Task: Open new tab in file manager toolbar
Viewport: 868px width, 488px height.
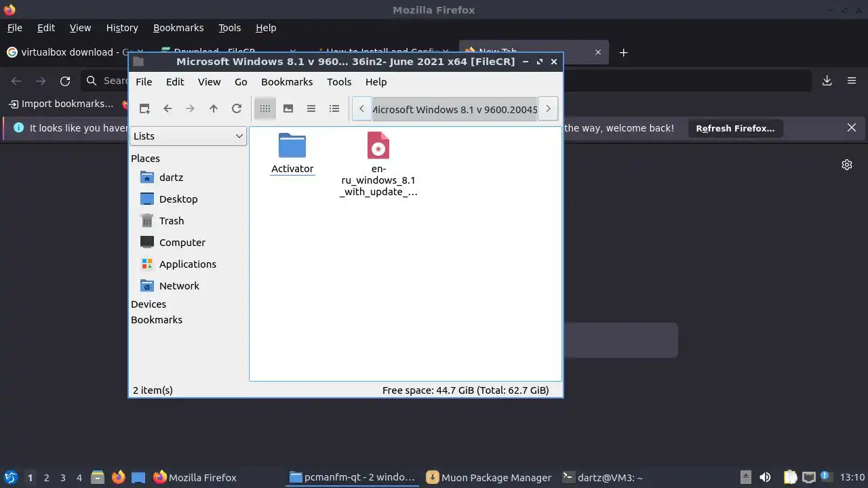Action: (x=144, y=108)
